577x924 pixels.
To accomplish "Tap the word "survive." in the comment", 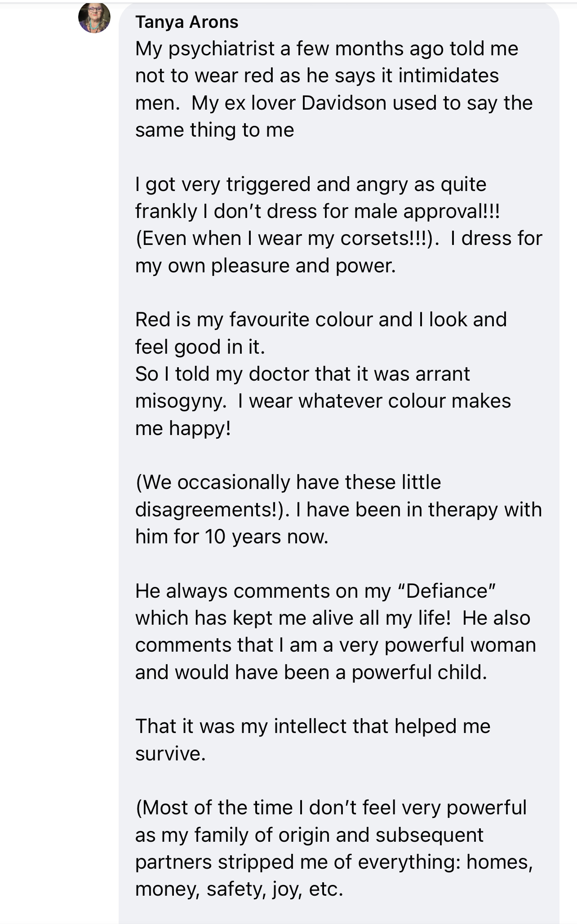I will coord(170,754).
